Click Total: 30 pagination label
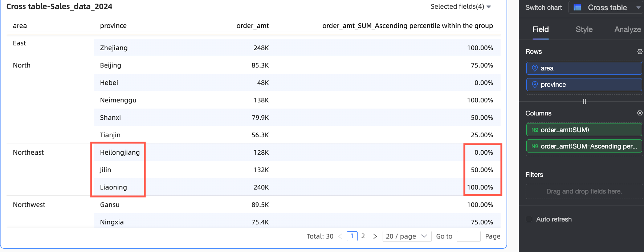 pyautogui.click(x=320, y=236)
